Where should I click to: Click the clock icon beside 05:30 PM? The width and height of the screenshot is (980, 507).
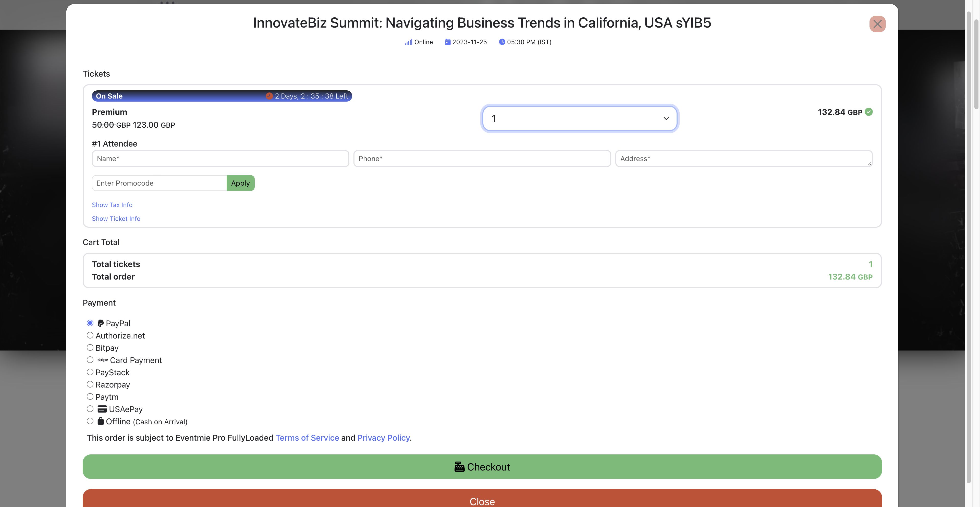coord(502,42)
